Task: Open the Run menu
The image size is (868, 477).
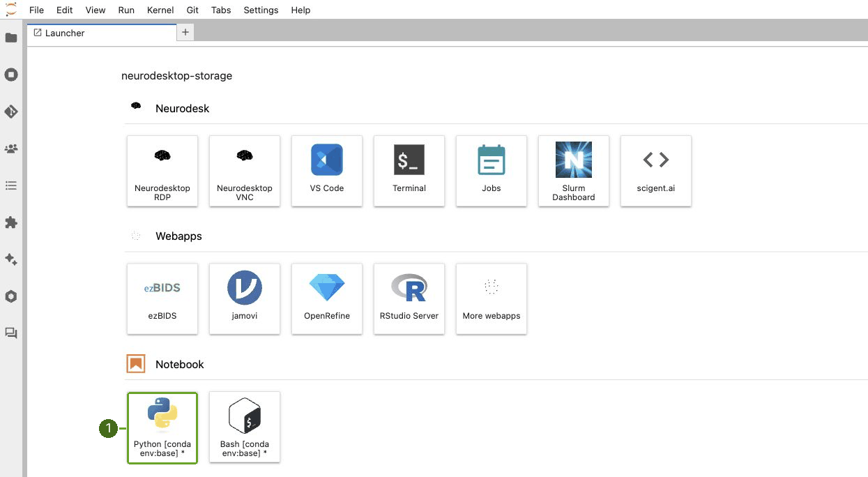Action: 126,10
